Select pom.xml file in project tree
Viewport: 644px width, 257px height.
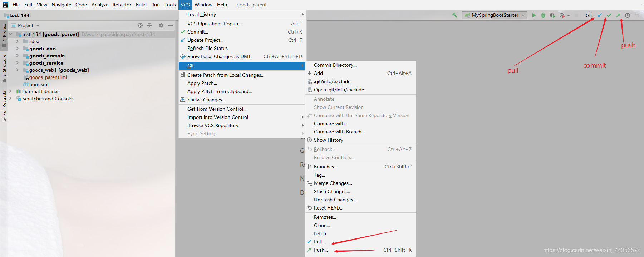[39, 84]
